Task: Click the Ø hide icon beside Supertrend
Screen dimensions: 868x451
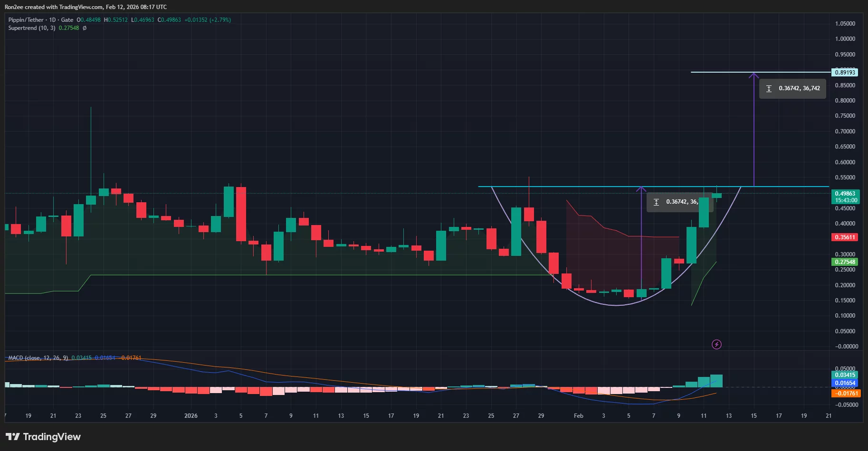Action: coord(84,28)
